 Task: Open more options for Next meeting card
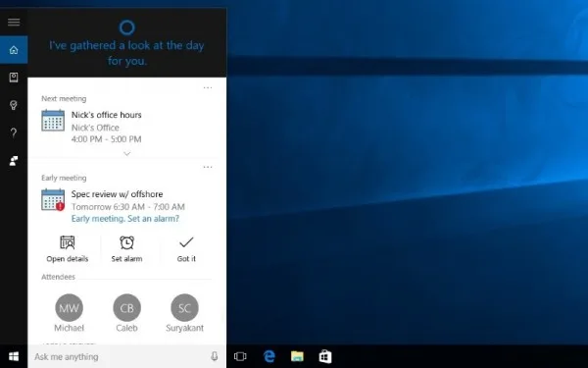point(208,88)
